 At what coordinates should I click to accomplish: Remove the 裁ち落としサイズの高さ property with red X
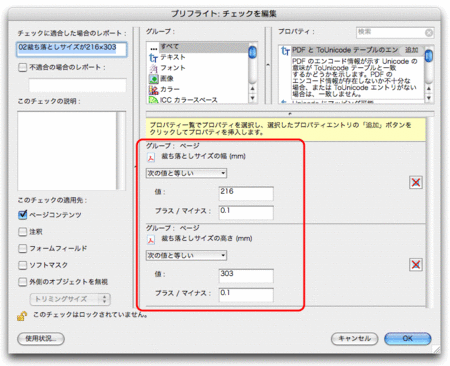416,265
